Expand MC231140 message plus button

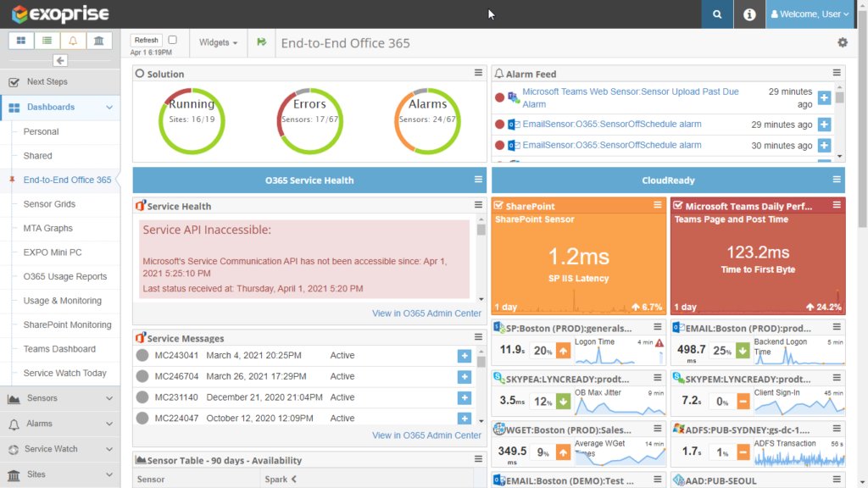(x=465, y=398)
